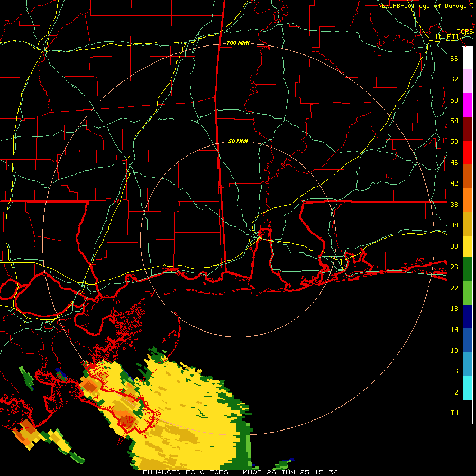Click the "TOPS" legend heading

(x=465, y=32)
